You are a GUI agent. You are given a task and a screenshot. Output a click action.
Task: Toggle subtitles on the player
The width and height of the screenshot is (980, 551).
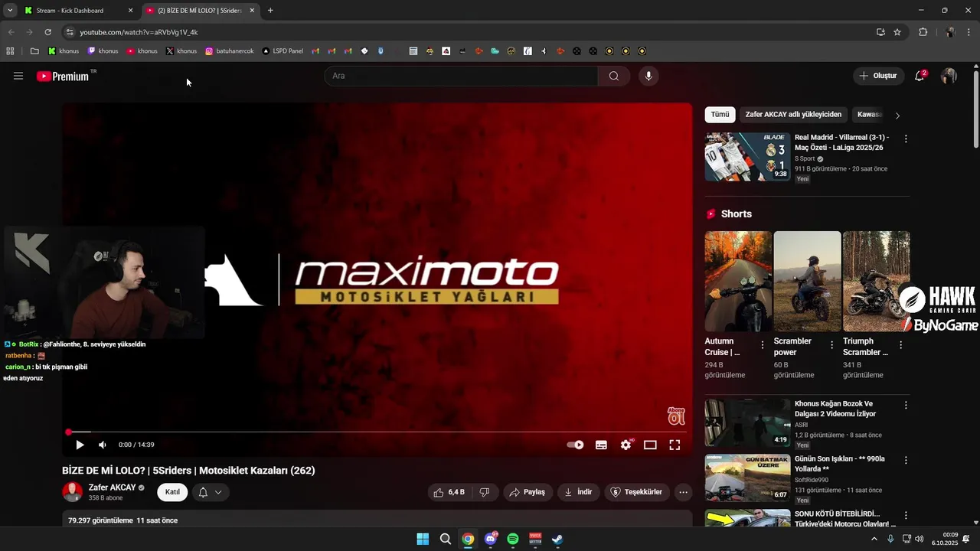tap(602, 445)
